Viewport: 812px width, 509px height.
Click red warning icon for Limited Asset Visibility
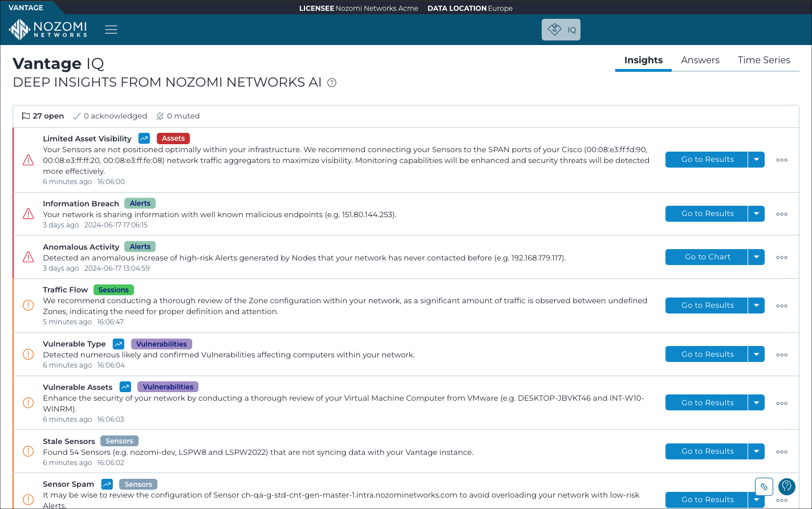28,160
